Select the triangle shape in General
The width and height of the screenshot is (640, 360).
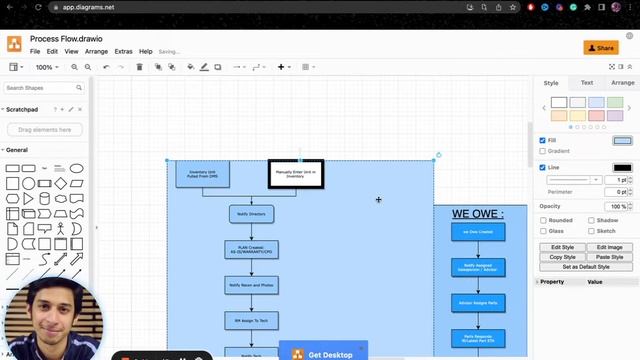28,198
